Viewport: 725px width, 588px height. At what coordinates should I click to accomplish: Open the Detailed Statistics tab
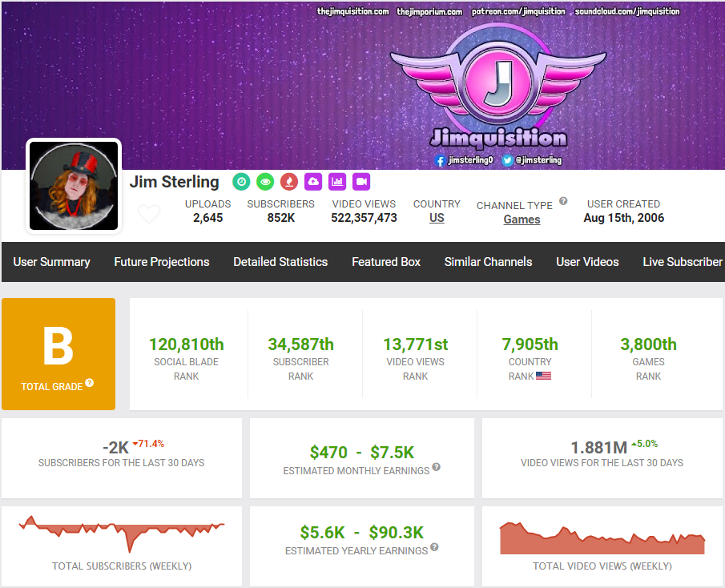(280, 262)
